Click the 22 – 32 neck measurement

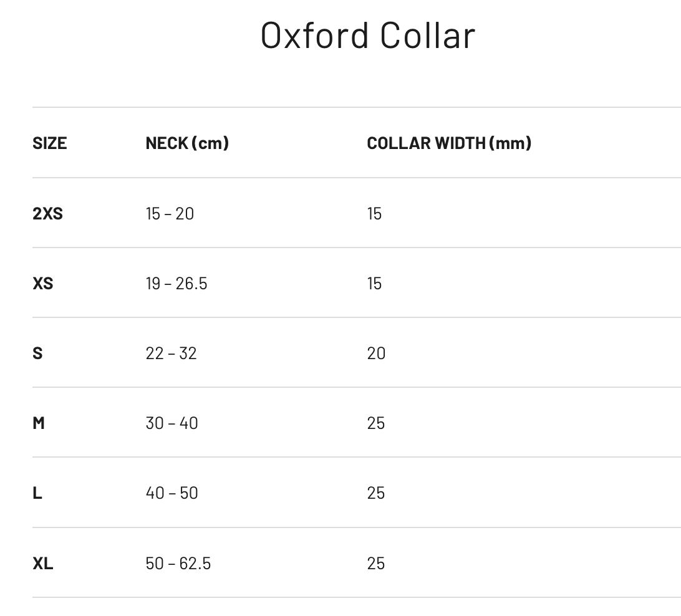pyautogui.click(x=171, y=353)
